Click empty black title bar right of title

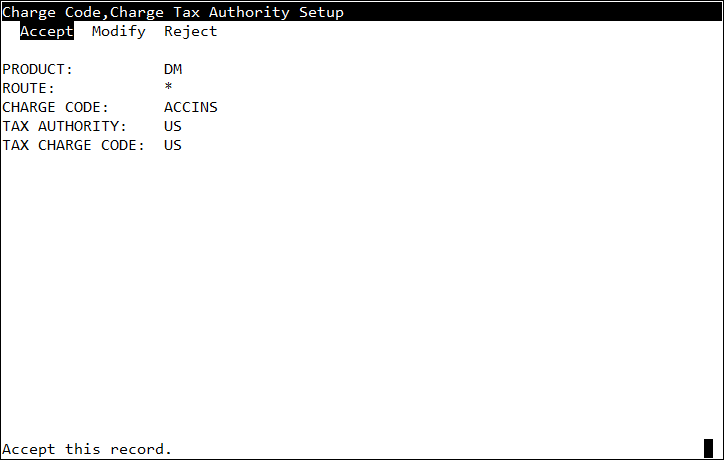[530, 12]
